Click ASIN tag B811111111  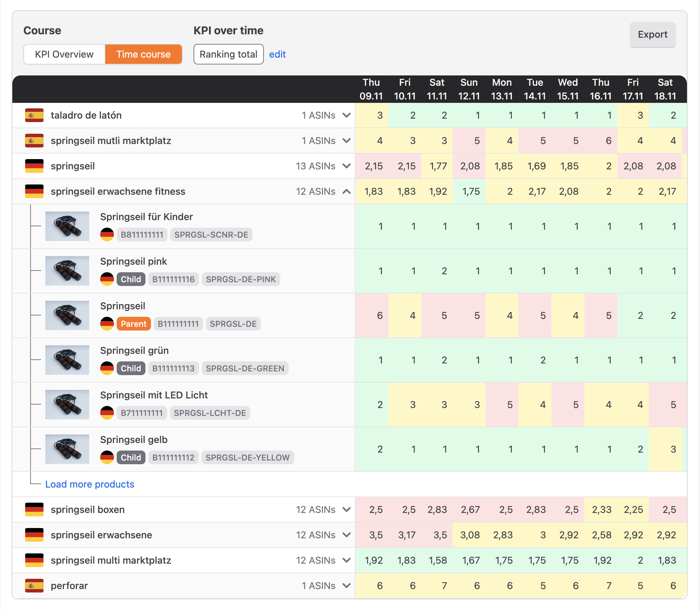pyautogui.click(x=142, y=235)
